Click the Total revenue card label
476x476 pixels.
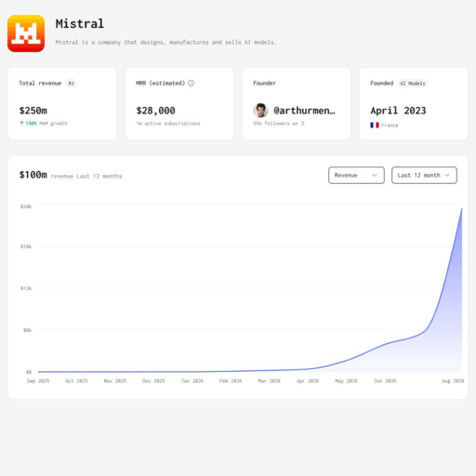40,83
